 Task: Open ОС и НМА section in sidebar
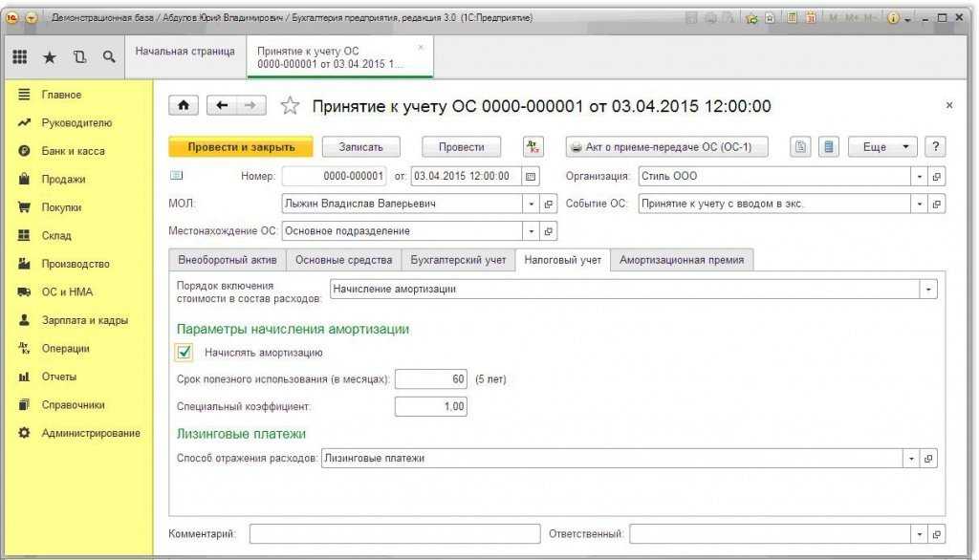pos(67,292)
